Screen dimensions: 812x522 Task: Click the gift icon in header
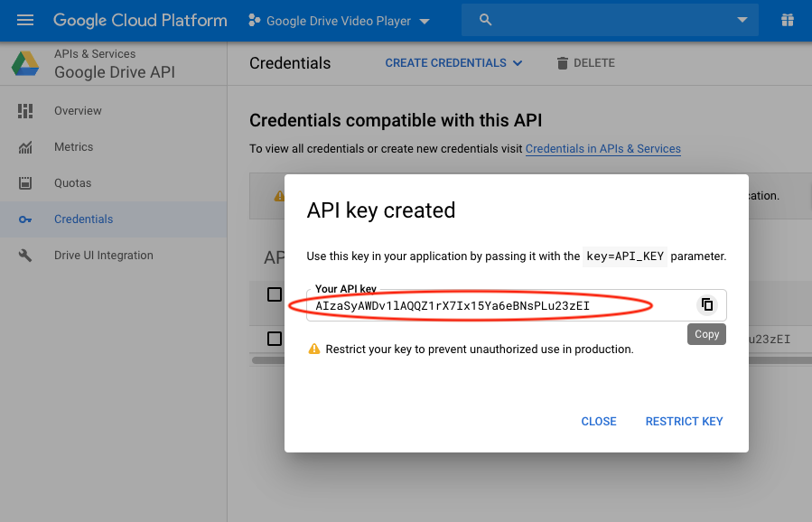click(x=788, y=20)
